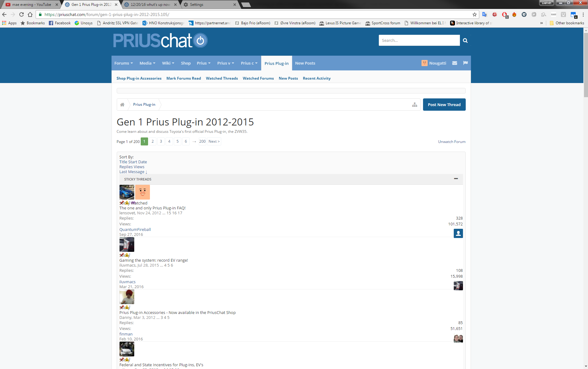Click the search magnifier icon

pos(465,40)
